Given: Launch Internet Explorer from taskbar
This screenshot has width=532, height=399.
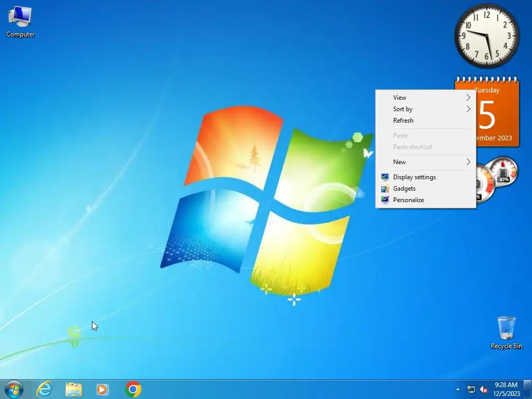Looking at the screenshot, I should pos(44,389).
